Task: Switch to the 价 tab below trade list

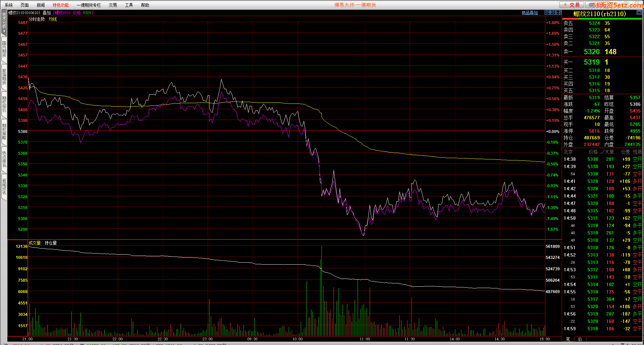Action: point(580,339)
